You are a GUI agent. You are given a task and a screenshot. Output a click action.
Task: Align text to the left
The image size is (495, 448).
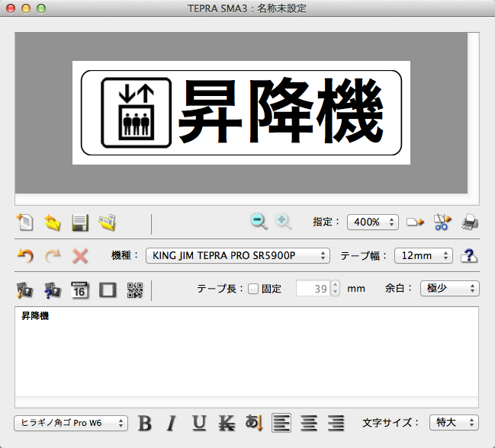tap(281, 423)
